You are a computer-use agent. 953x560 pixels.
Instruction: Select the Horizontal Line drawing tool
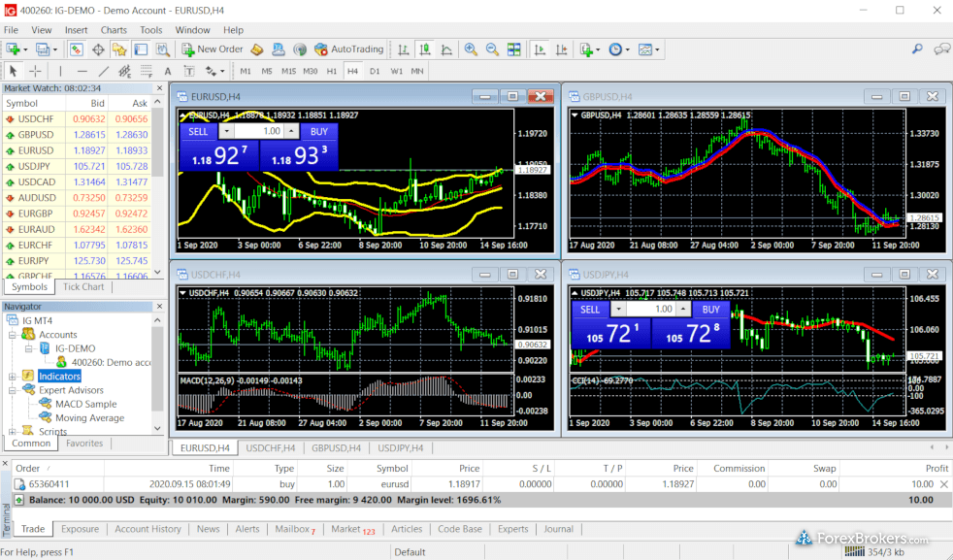click(x=82, y=71)
